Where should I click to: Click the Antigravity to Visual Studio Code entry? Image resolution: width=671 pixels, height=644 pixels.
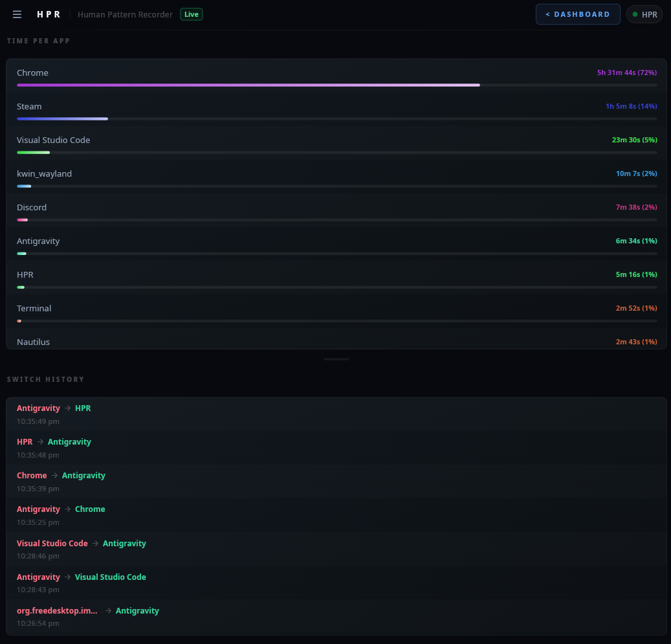click(x=336, y=583)
